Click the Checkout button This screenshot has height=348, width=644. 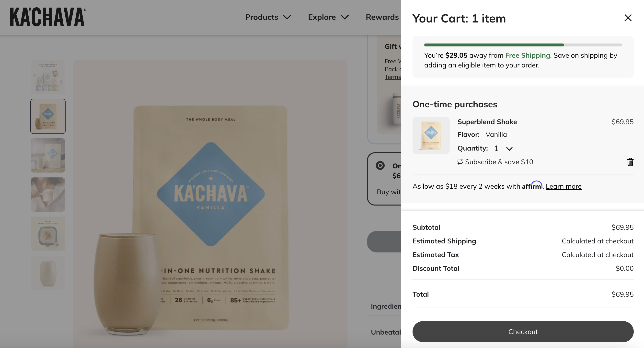coord(523,332)
